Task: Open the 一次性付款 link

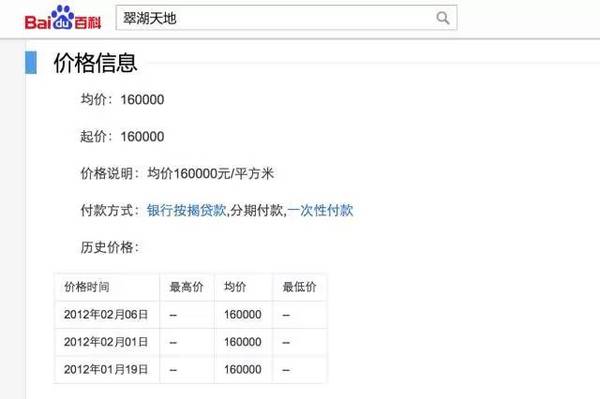Action: click(320, 210)
